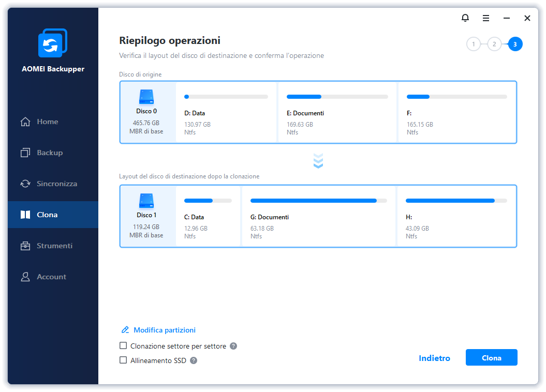This screenshot has width=546, height=392.
Task: Open the Account section label
Action: point(52,277)
